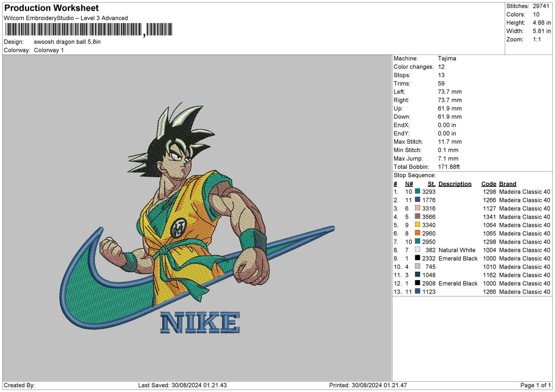The width and height of the screenshot is (555, 392).
Task: Pick the teal swatch in the 2950 row
Action: [x=418, y=241]
